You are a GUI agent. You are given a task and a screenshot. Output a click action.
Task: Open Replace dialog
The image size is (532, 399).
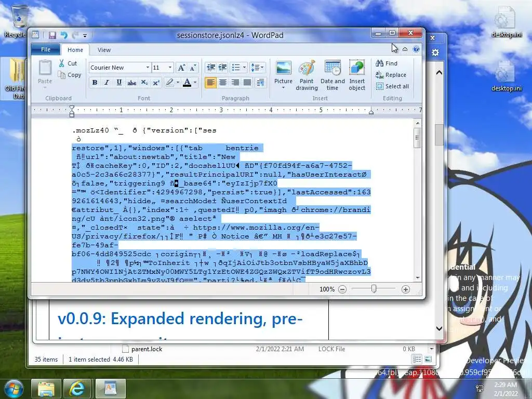tap(391, 75)
